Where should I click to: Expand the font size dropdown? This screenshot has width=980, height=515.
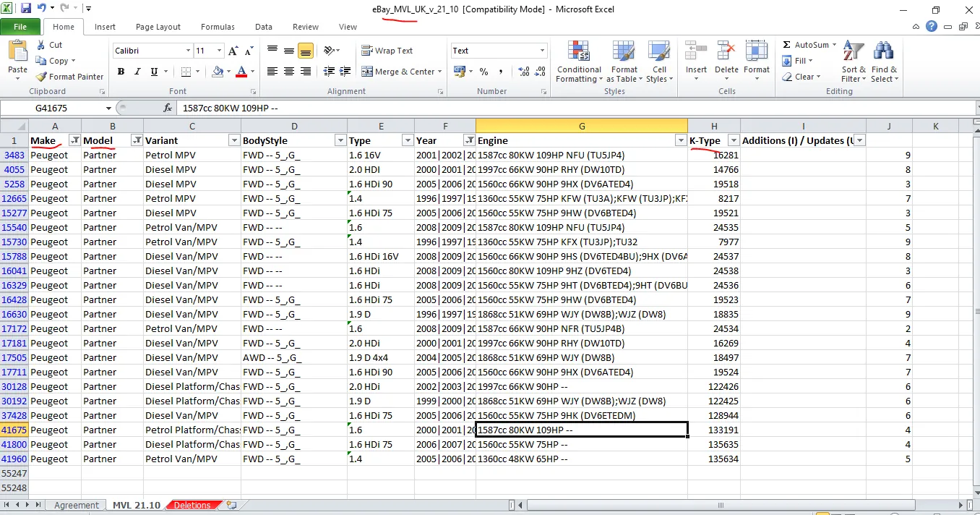pyautogui.click(x=219, y=51)
